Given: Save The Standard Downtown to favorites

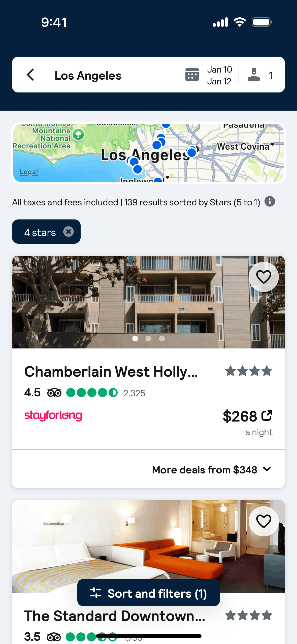Looking at the screenshot, I should 263,521.
